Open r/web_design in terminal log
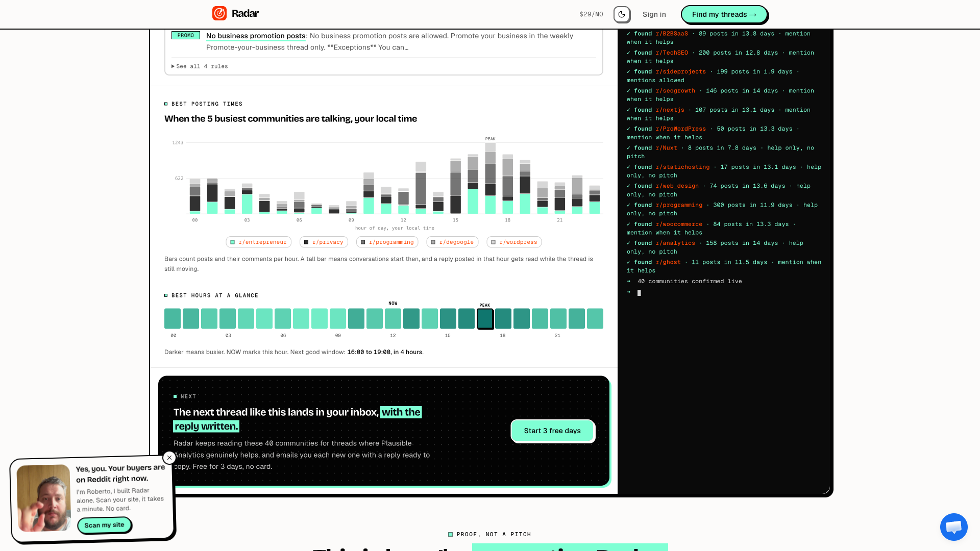The image size is (980, 551). pyautogui.click(x=677, y=186)
